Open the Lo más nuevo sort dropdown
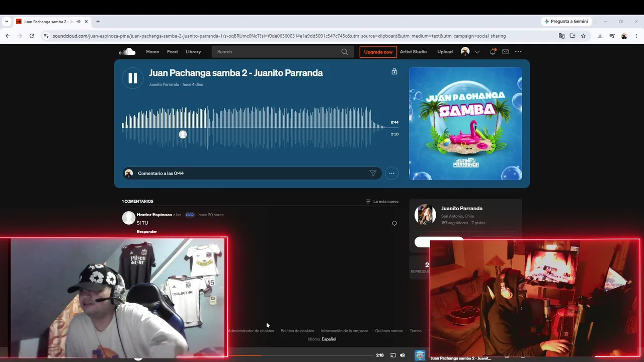The height and width of the screenshot is (362, 644). click(x=382, y=202)
